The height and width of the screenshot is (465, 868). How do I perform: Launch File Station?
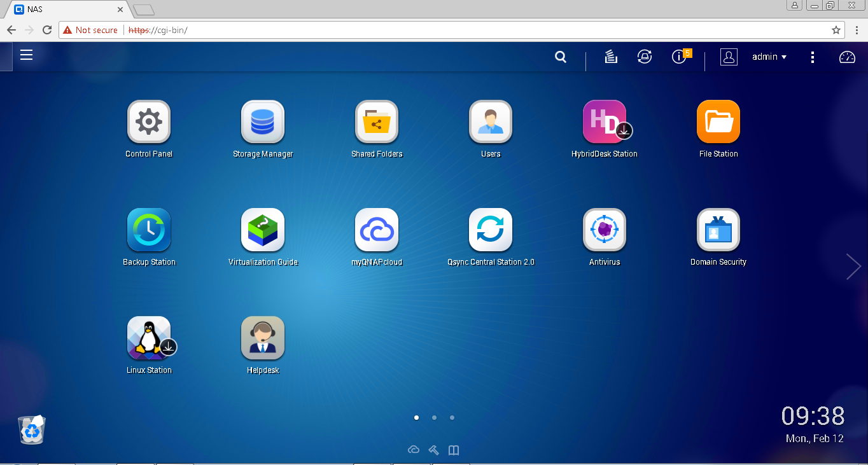(718, 121)
